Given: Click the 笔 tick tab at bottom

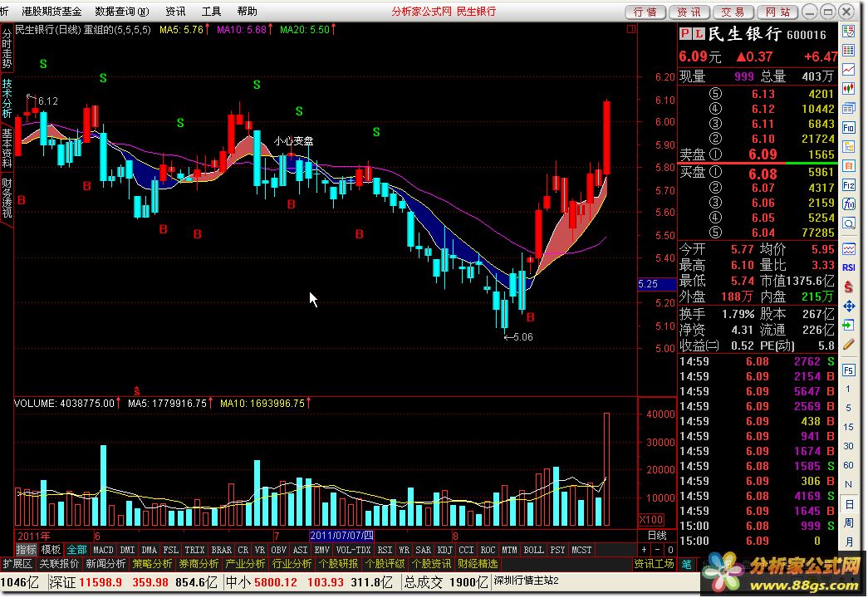Looking at the screenshot, I should (x=686, y=564).
